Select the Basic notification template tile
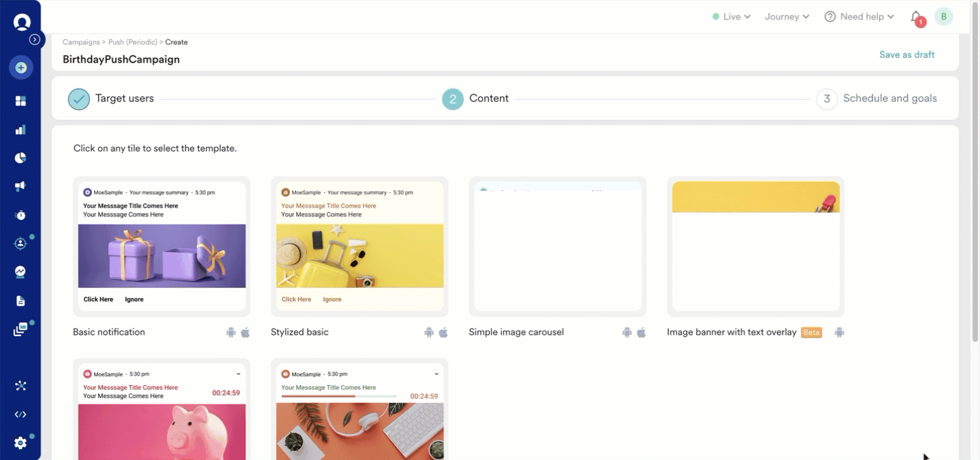This screenshot has height=460, width=980. (x=161, y=247)
